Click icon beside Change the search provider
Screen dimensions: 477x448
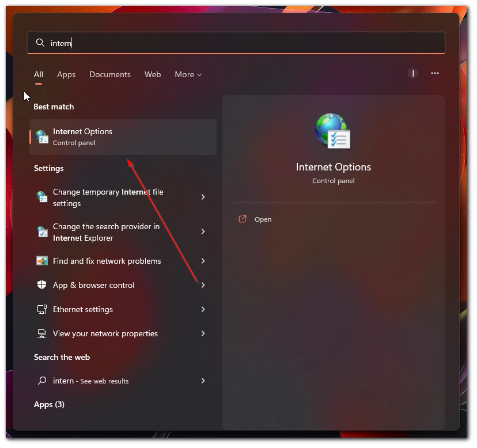tap(41, 231)
